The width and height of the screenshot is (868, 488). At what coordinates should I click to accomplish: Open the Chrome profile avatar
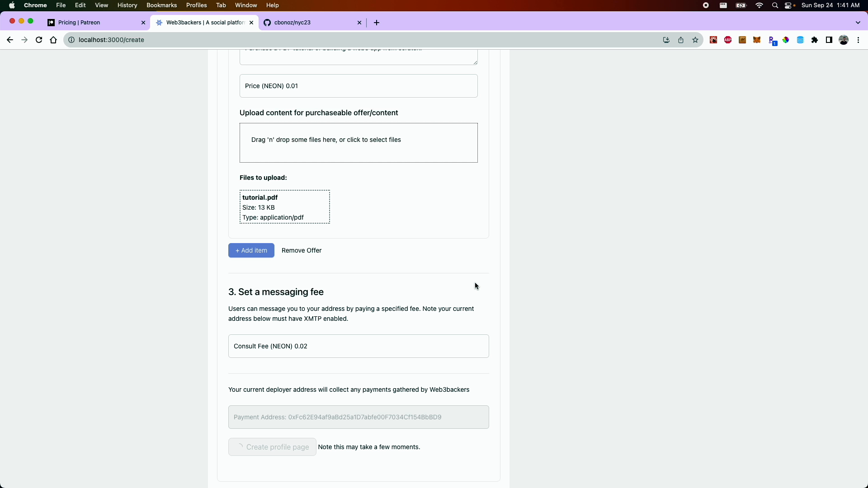[x=844, y=40]
